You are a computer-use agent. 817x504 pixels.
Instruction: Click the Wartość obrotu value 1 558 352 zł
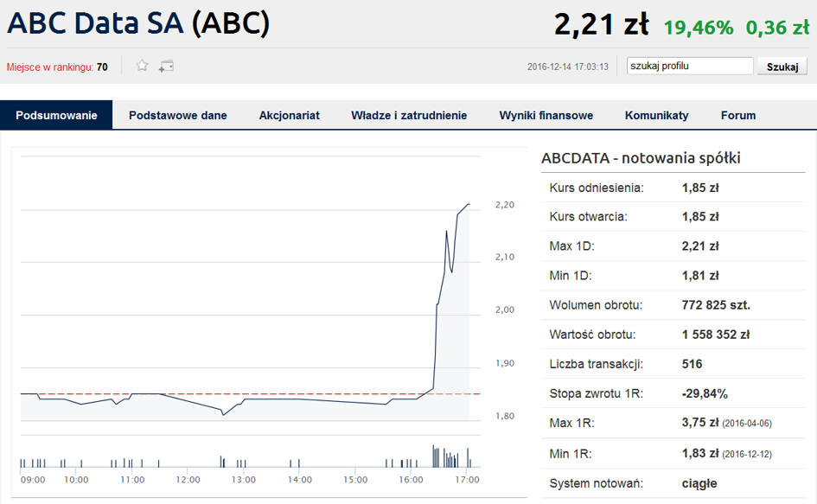(x=715, y=335)
